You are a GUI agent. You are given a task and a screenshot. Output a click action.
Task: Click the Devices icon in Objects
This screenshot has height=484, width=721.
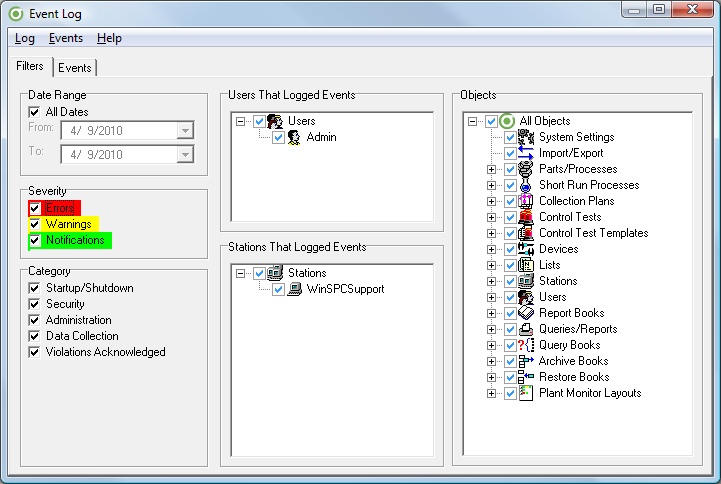(526, 249)
